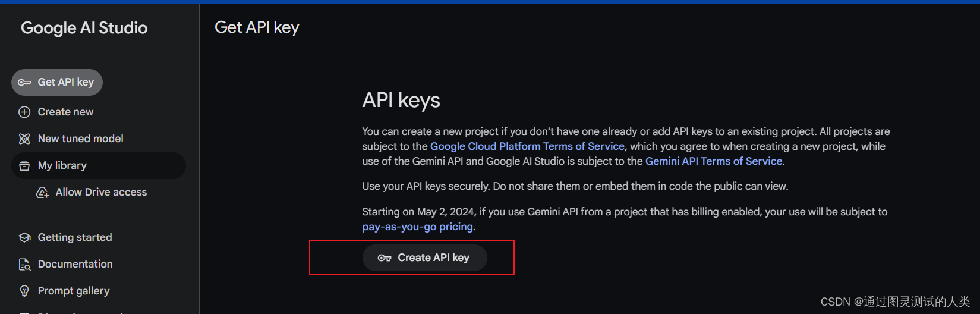This screenshot has width=980, height=314.
Task: Click the New tuned model icon
Action: 24,139
